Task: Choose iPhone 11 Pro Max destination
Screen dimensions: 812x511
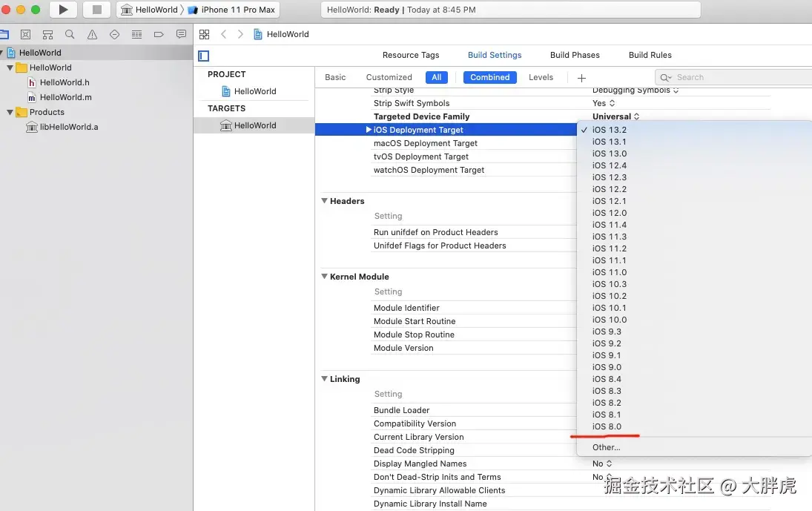Action: pos(231,10)
